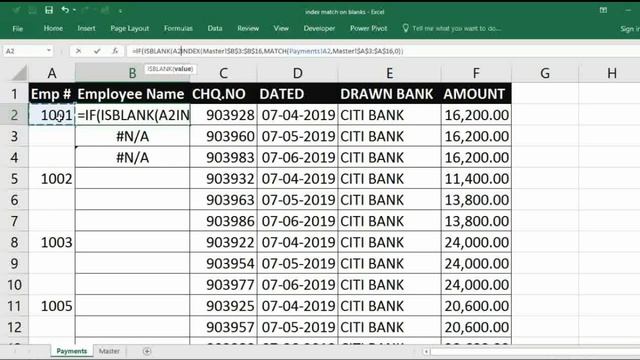Select column D header

point(298,73)
